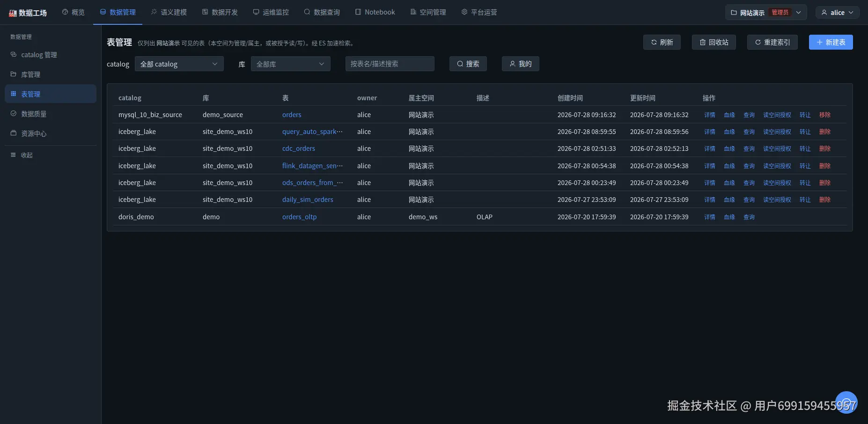Screen dimensions: 868x424
Task: Open 库管理 in the sidebar
Action: point(51,74)
